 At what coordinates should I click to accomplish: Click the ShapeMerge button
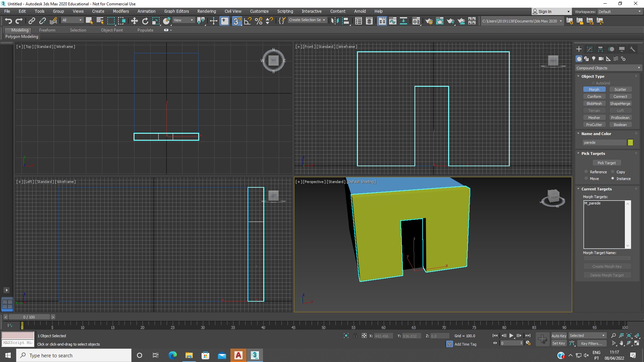tap(620, 104)
